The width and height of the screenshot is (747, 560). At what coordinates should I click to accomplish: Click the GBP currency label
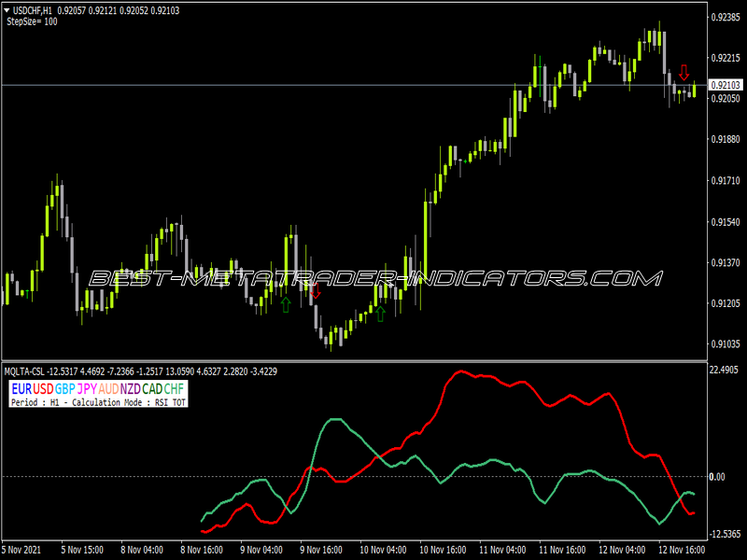pos(64,389)
